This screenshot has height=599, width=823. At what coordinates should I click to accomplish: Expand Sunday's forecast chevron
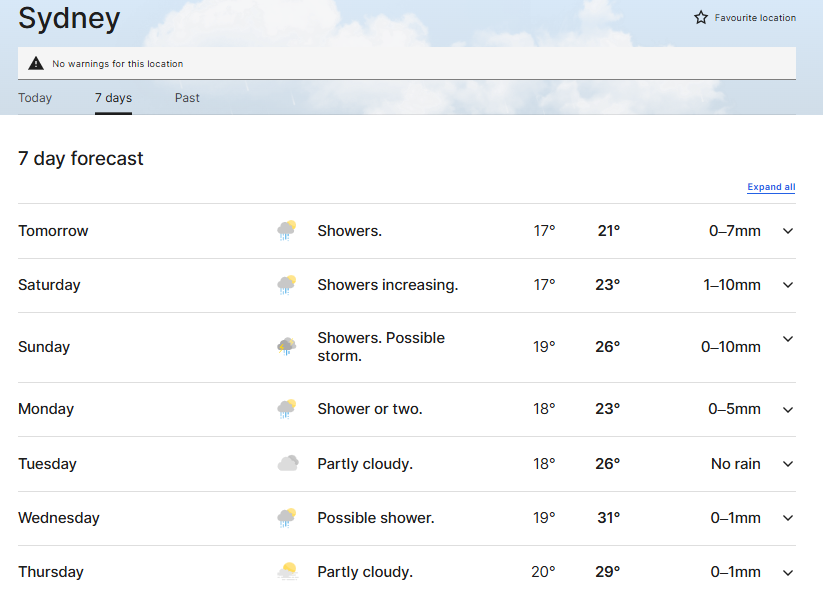coord(788,339)
